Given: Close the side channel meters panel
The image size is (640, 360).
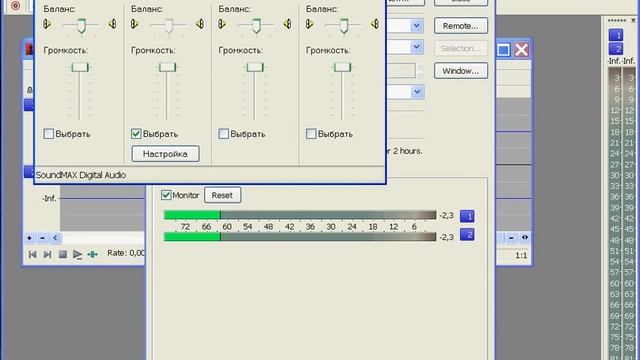Looking at the screenshot, I should pos(633,20).
